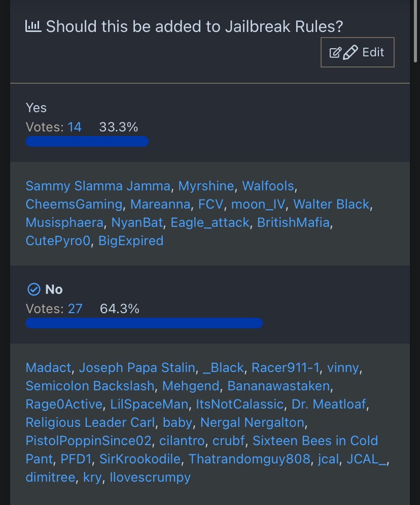Click the SirKrookodile voter name
This screenshot has height=505, width=420.
coord(139,459)
